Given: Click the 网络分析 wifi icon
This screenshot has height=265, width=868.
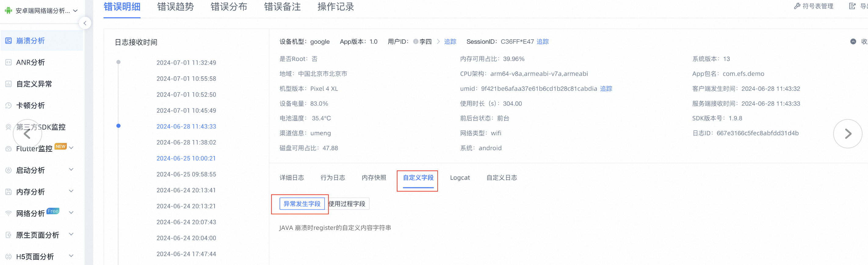Looking at the screenshot, I should (9, 213).
